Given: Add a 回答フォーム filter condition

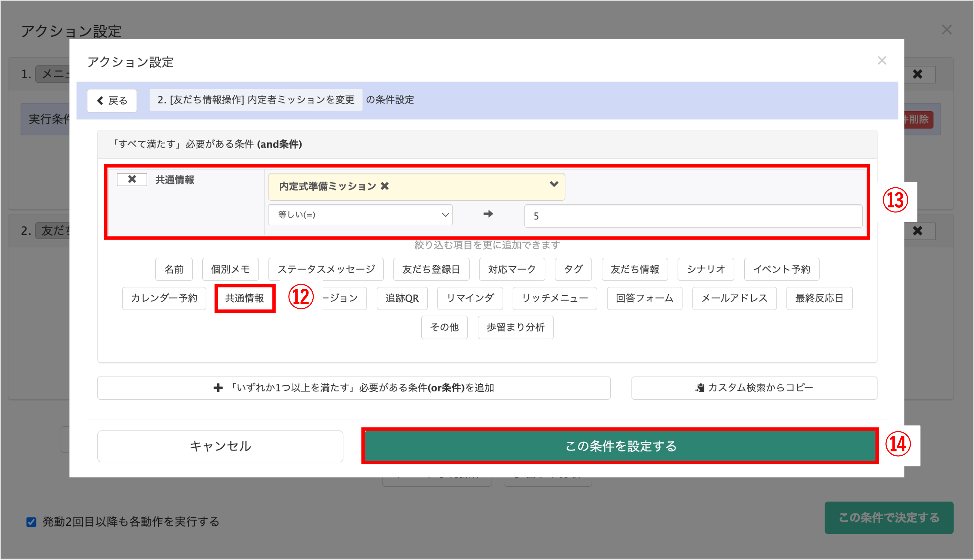Looking at the screenshot, I should click(644, 298).
